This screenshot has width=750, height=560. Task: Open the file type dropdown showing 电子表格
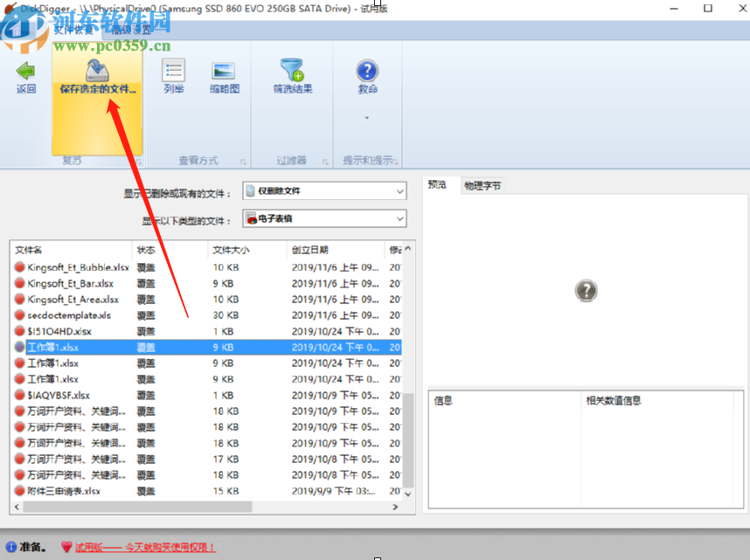coord(325,218)
